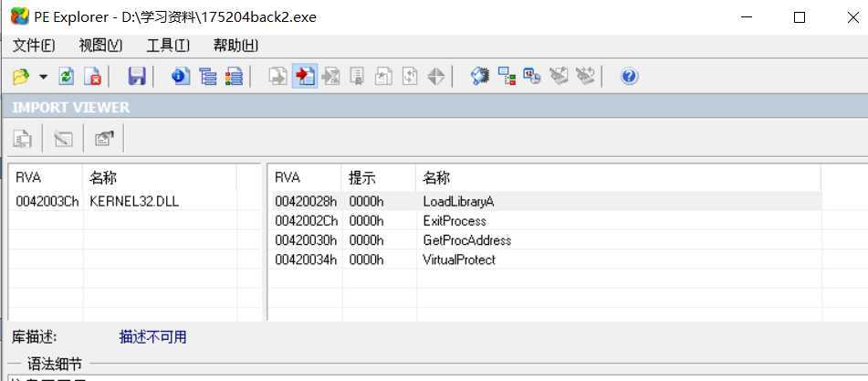
Task: Click RVA cell 0042002Ch
Action: tap(306, 221)
